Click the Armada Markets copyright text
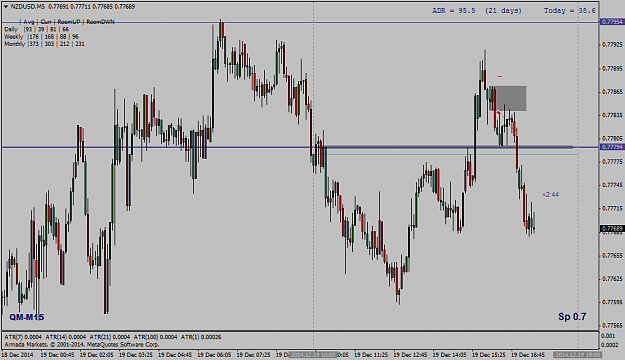 pyautogui.click(x=82, y=344)
